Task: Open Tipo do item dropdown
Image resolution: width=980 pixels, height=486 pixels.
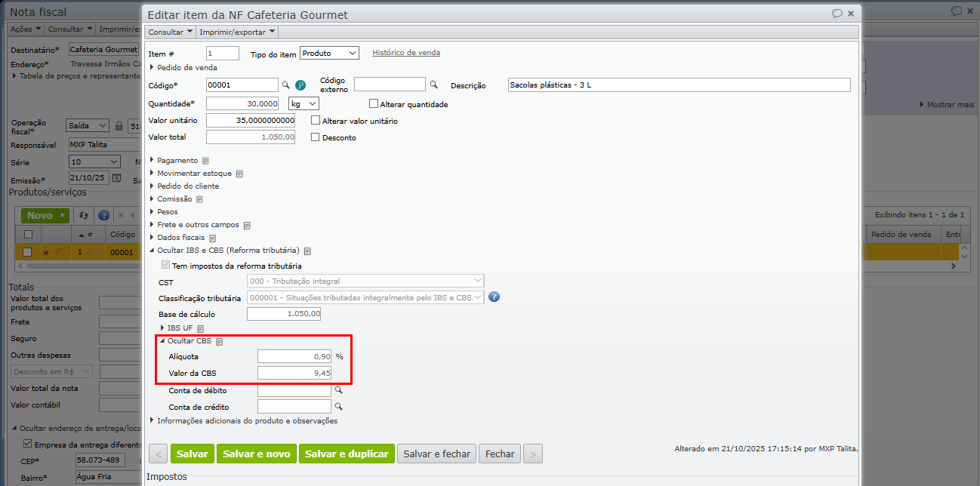Action: [x=329, y=53]
